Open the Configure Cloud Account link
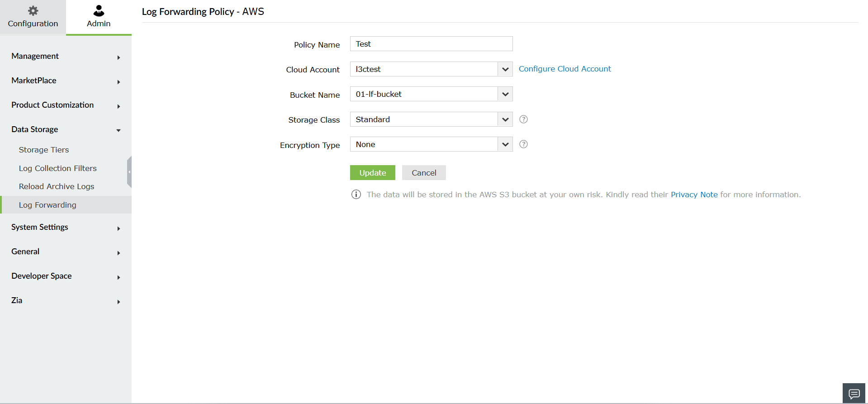868x404 pixels. [564, 69]
